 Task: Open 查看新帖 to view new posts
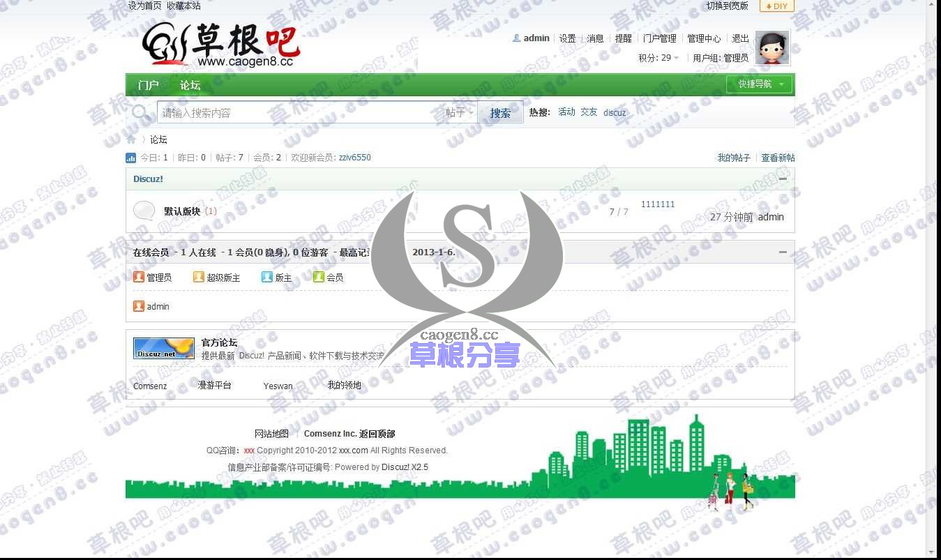[x=778, y=158]
